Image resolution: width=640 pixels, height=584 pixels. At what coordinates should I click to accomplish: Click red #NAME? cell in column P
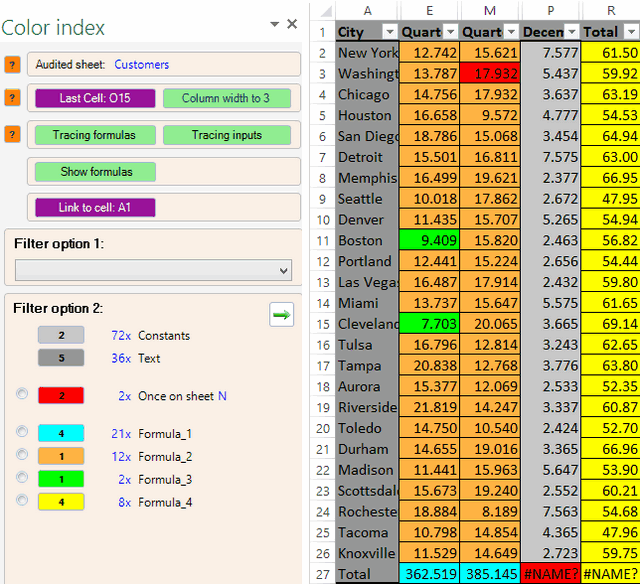pos(551,574)
